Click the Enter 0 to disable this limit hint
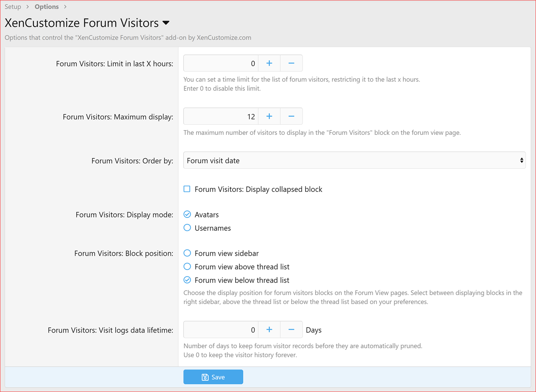 (222, 88)
